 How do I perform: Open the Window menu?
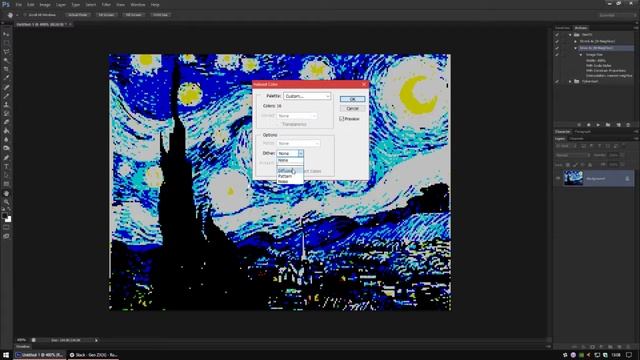tap(138, 5)
